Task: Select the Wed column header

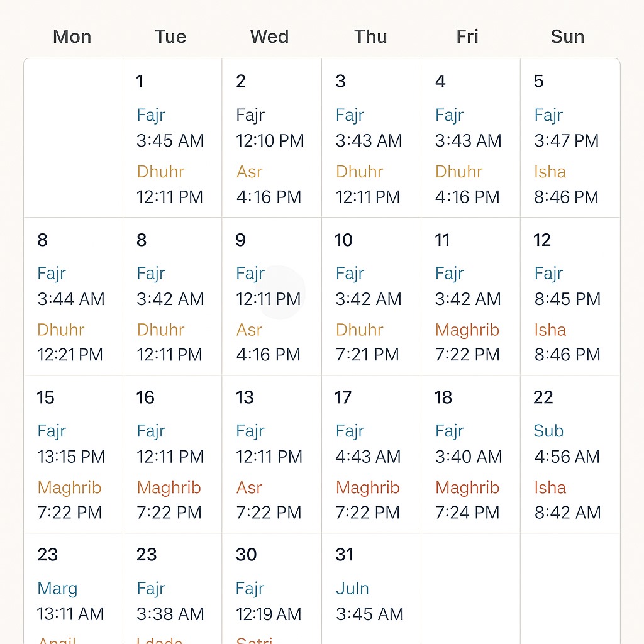Action: point(269,37)
